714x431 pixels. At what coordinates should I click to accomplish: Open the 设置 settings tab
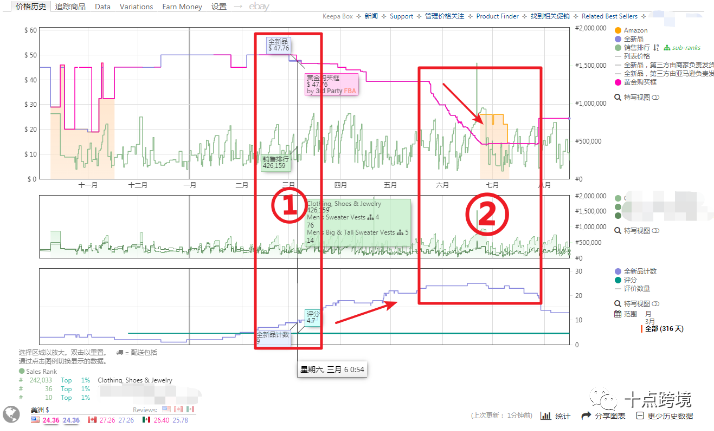[219, 6]
